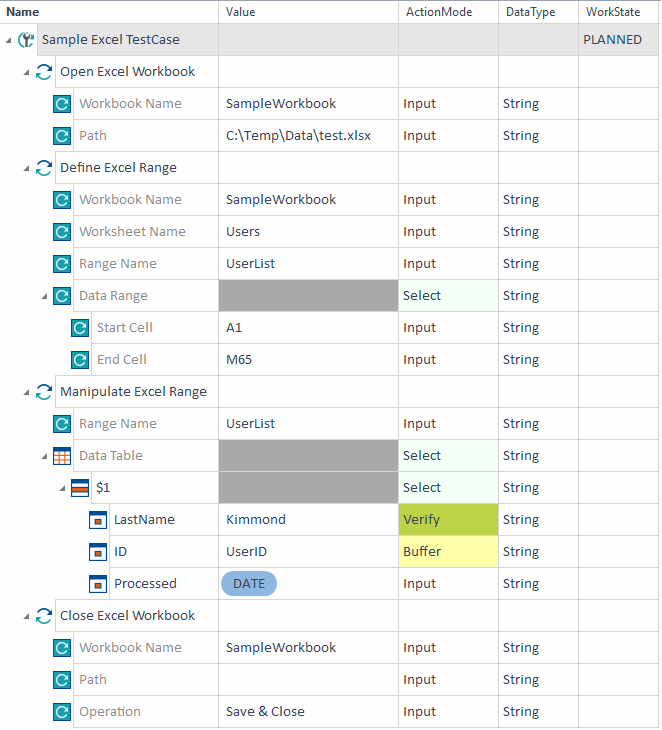This screenshot has height=730, width=662.
Task: Click the $1 row icon
Action: tap(80, 488)
